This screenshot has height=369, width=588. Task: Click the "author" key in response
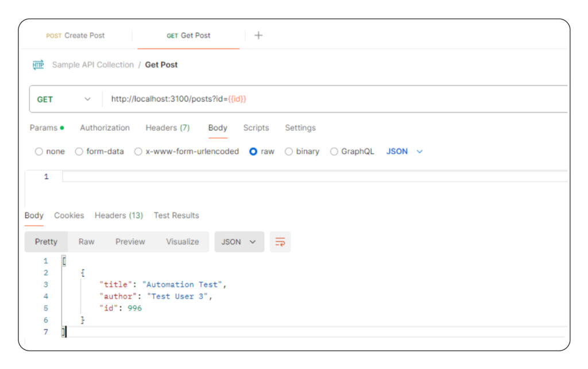118,297
